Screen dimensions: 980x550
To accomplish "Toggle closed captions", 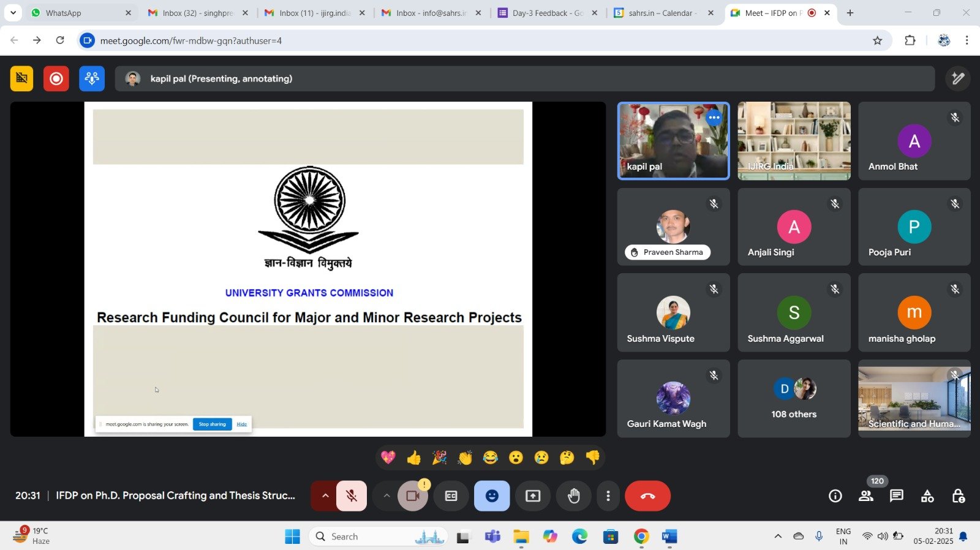I will pyautogui.click(x=451, y=496).
